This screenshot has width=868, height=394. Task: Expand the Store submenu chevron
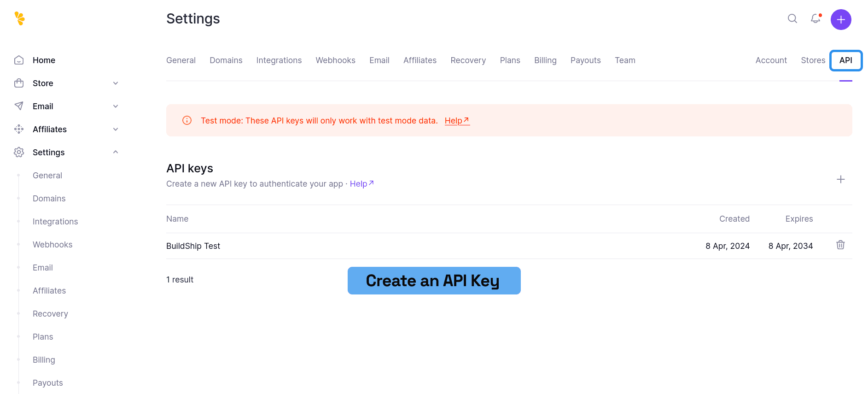point(116,83)
